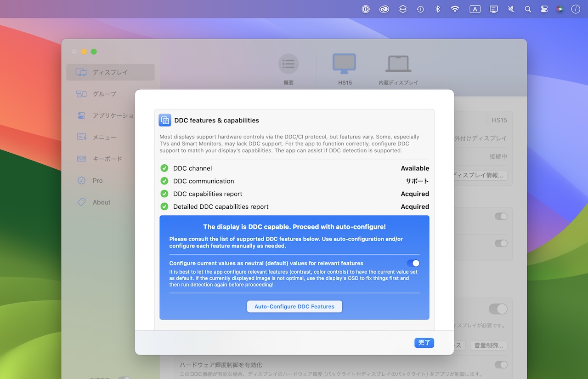Open Control Center in menu bar
The height and width of the screenshot is (379, 588).
click(x=544, y=9)
